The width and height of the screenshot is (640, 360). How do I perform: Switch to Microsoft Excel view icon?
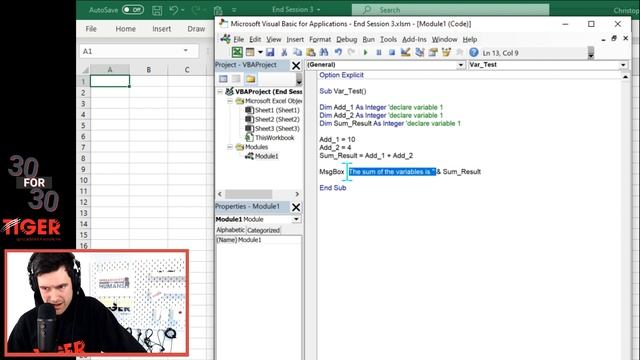237,52
